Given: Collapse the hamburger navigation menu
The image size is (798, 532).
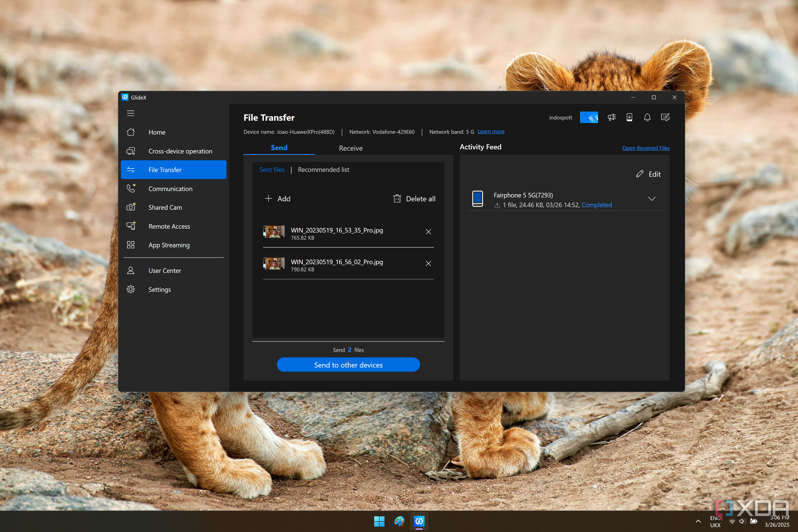Looking at the screenshot, I should (x=131, y=113).
